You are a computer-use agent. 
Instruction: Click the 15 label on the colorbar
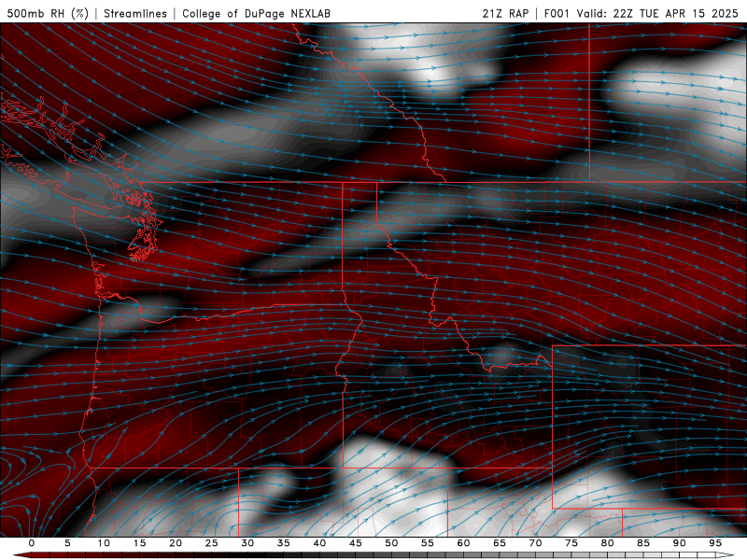(x=139, y=543)
